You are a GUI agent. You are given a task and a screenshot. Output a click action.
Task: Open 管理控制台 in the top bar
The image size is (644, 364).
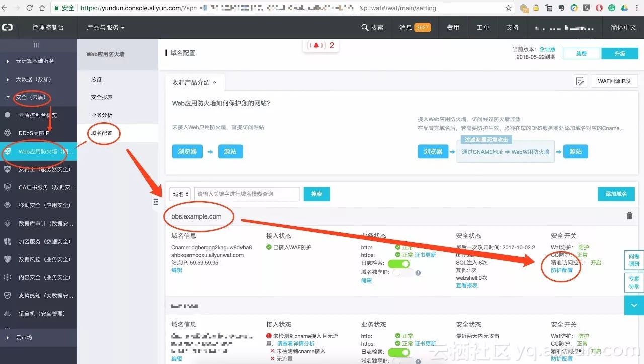click(x=48, y=27)
